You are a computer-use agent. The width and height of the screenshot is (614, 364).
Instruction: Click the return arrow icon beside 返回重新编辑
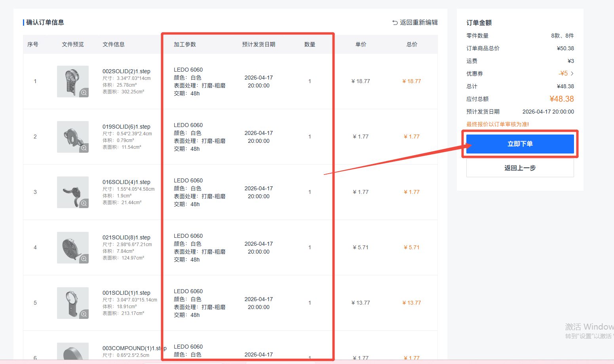click(x=395, y=23)
